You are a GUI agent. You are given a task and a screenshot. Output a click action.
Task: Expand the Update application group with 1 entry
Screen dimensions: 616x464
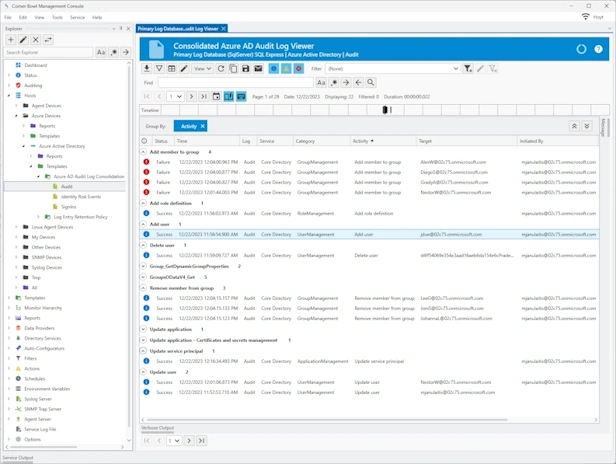point(143,329)
